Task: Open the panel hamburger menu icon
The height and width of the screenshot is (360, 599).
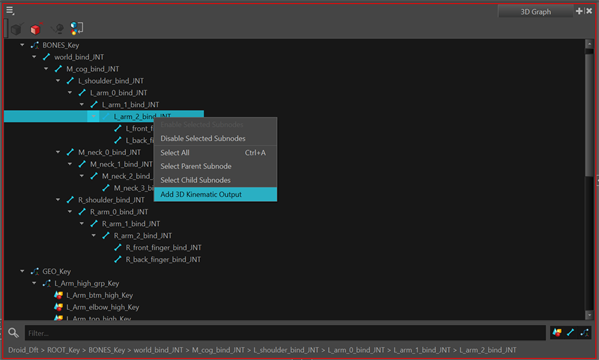Action: click(x=10, y=11)
